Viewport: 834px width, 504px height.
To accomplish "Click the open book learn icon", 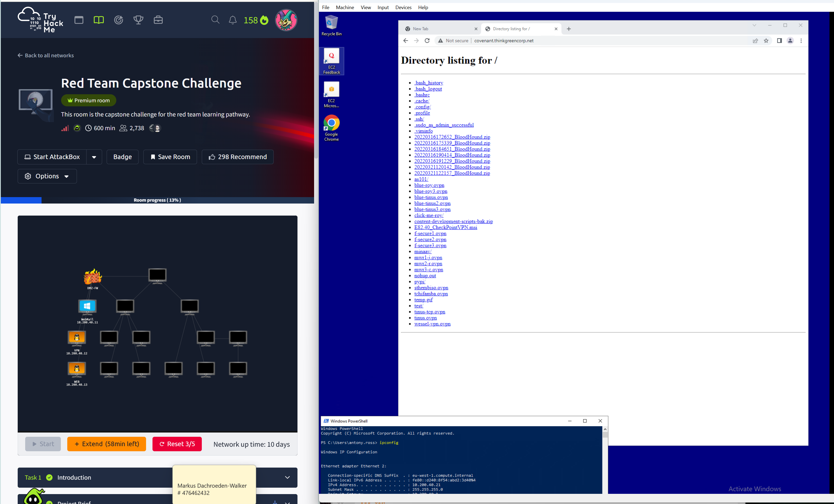I will pos(99,20).
